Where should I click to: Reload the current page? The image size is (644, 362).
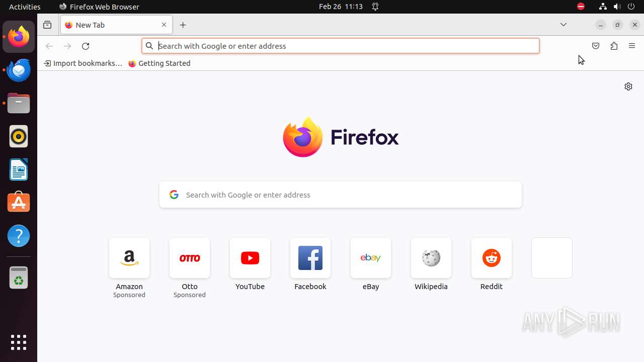[86, 46]
